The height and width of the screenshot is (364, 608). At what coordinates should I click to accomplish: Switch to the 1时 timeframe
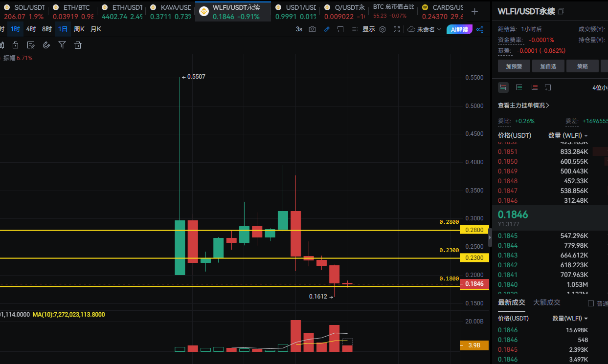click(15, 29)
